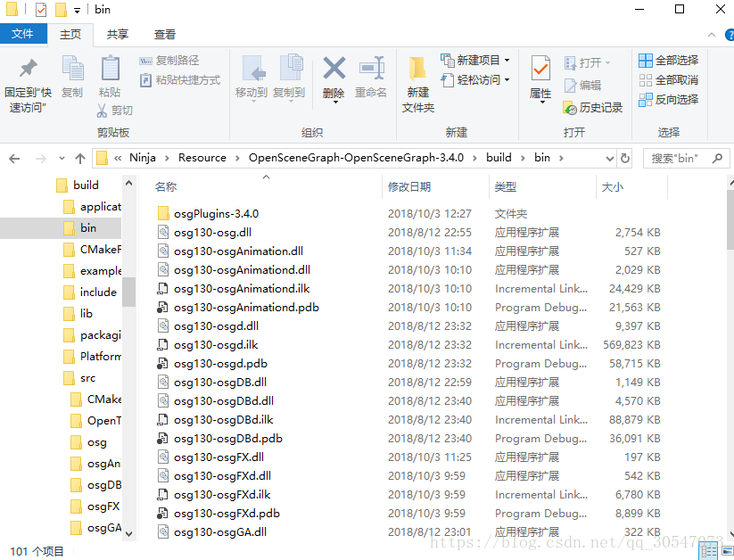Screen dimensions: 734x560
Task: Click Select all in ribbon
Action: [669, 60]
